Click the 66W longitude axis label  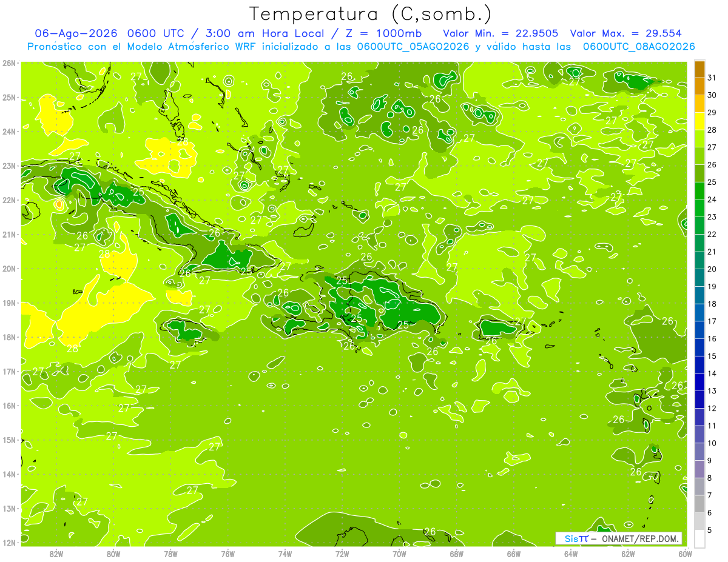pyautogui.click(x=513, y=554)
